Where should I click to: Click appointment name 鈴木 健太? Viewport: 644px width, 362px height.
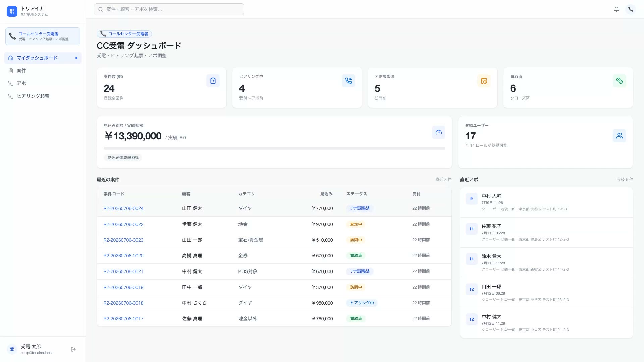point(491,256)
